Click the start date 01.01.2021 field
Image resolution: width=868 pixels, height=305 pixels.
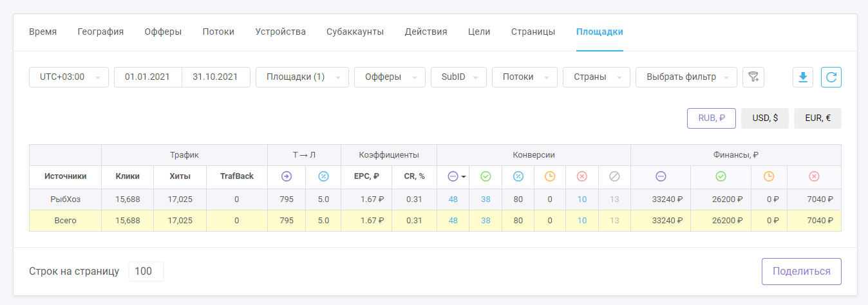[x=147, y=77]
